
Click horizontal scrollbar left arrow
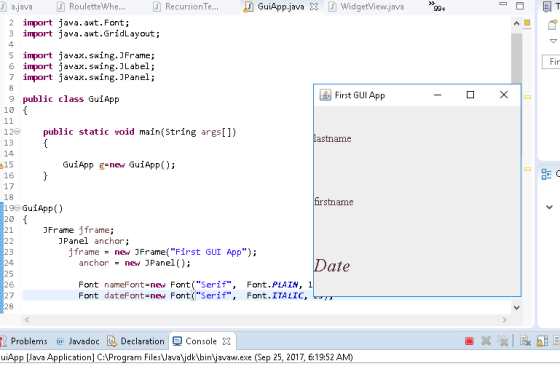[x=27, y=320]
